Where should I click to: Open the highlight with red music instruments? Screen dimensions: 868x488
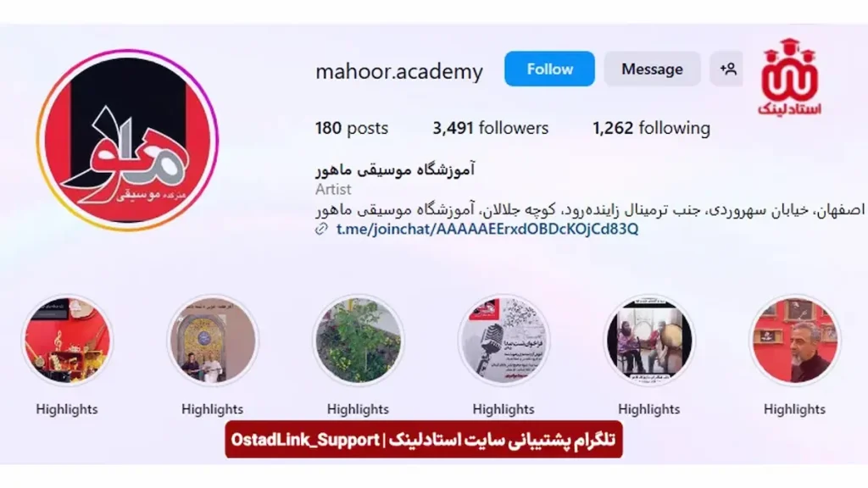[x=67, y=341]
